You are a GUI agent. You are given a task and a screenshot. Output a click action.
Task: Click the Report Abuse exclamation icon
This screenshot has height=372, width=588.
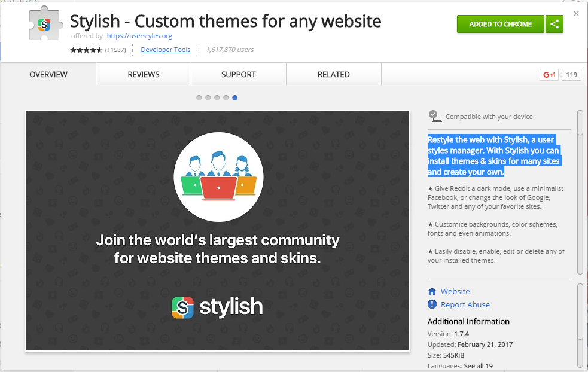[x=432, y=304]
